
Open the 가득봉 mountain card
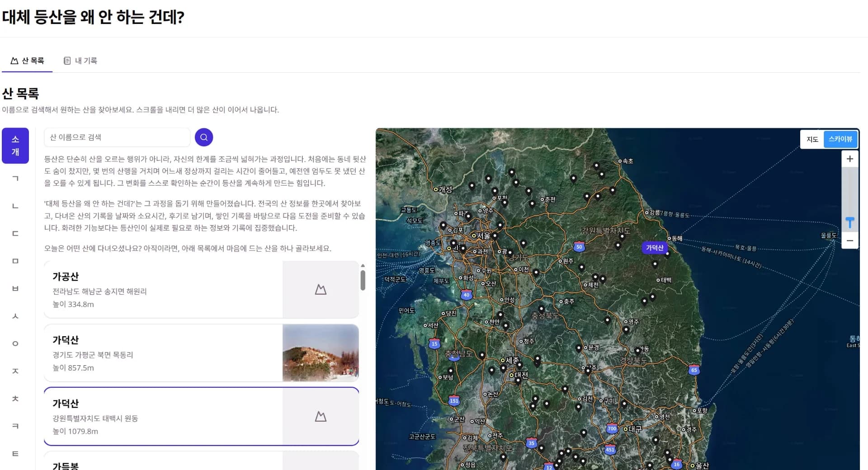click(x=201, y=461)
